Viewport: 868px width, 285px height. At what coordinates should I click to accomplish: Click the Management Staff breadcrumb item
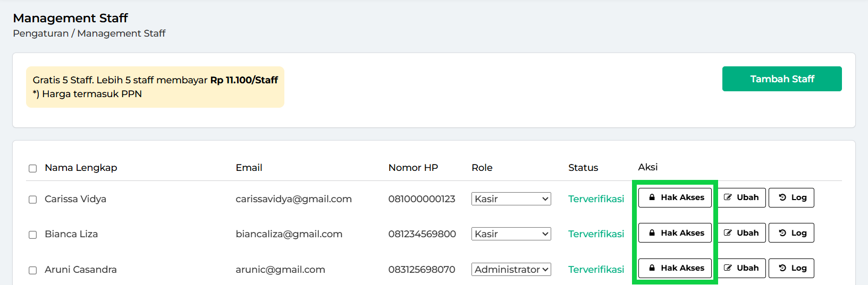click(121, 33)
